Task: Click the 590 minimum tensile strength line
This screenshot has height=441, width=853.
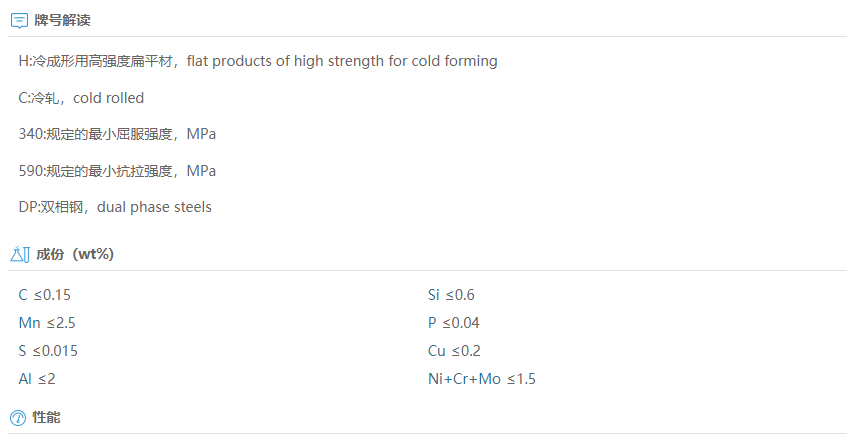Action: [117, 171]
